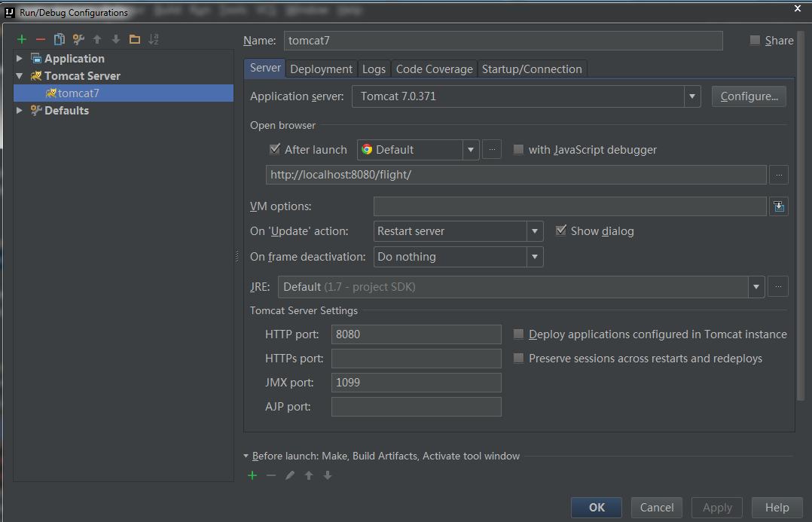Open edit defaults wrench icon
The width and height of the screenshot is (812, 522).
click(78, 39)
